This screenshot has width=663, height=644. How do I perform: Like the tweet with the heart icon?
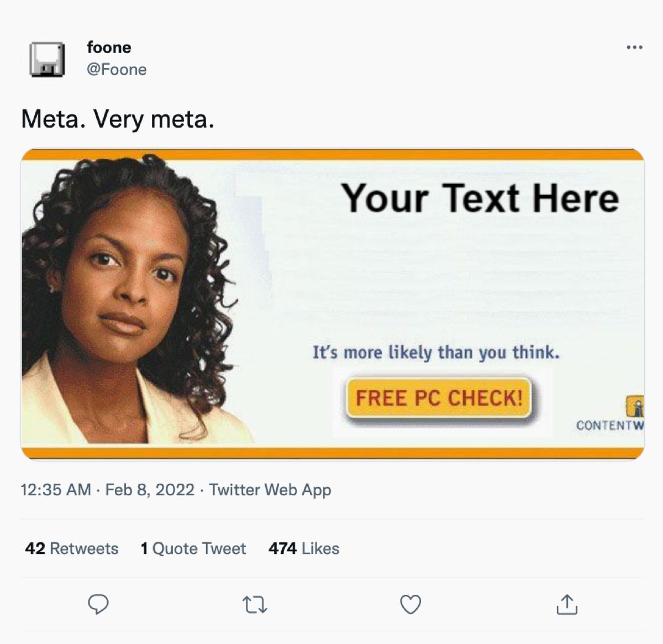(x=411, y=605)
